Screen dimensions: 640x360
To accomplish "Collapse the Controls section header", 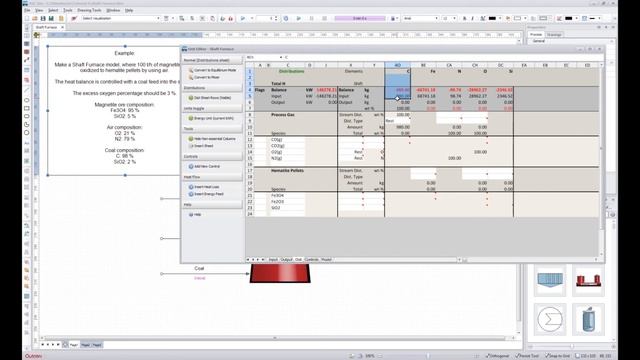I will coord(212,157).
